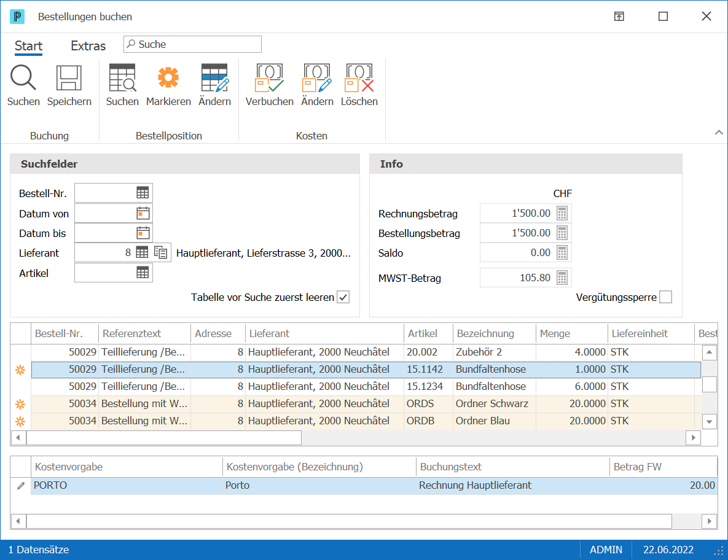Sort by the Lieferant column header
The width and height of the screenshot is (728, 560).
pyautogui.click(x=324, y=333)
